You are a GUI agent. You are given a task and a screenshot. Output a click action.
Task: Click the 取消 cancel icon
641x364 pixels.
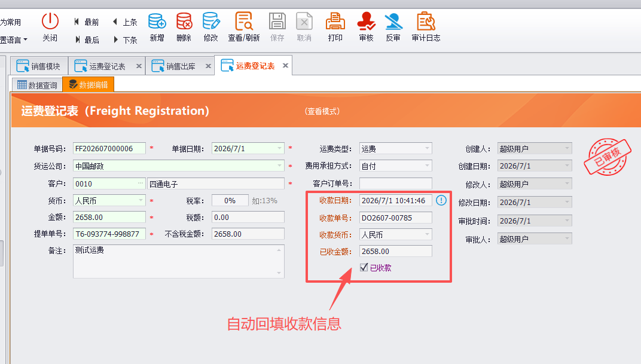coord(304,21)
